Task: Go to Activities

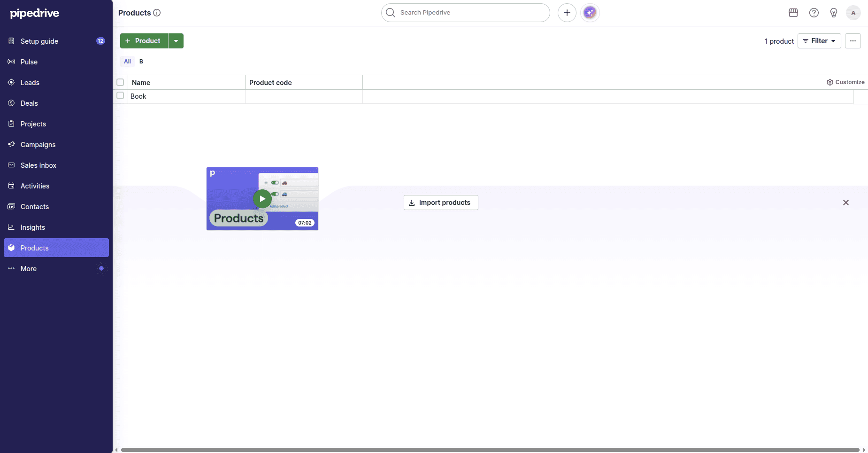Action: (x=56, y=186)
